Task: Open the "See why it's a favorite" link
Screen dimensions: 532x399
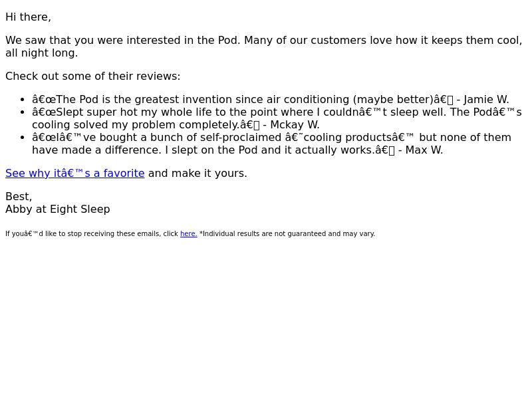Action: [75, 173]
